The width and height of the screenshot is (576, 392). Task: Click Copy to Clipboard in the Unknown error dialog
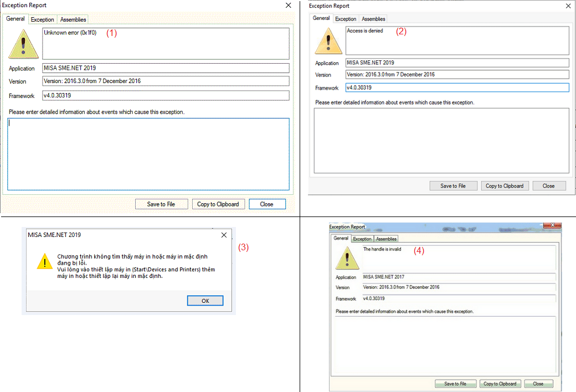[x=218, y=204]
